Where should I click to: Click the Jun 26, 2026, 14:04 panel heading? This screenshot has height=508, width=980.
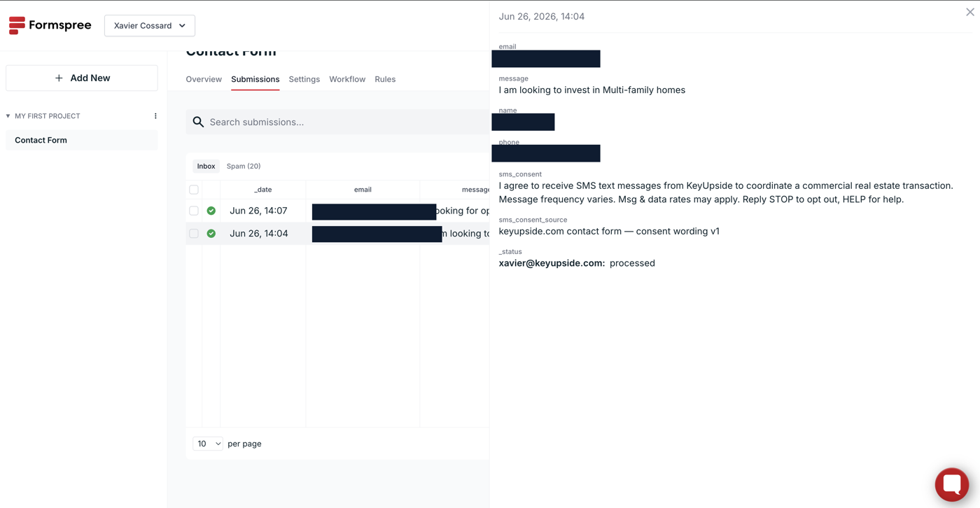tap(542, 17)
